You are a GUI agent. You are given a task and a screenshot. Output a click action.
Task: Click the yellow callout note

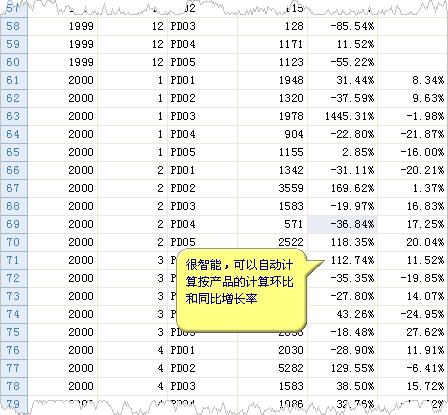point(241,290)
